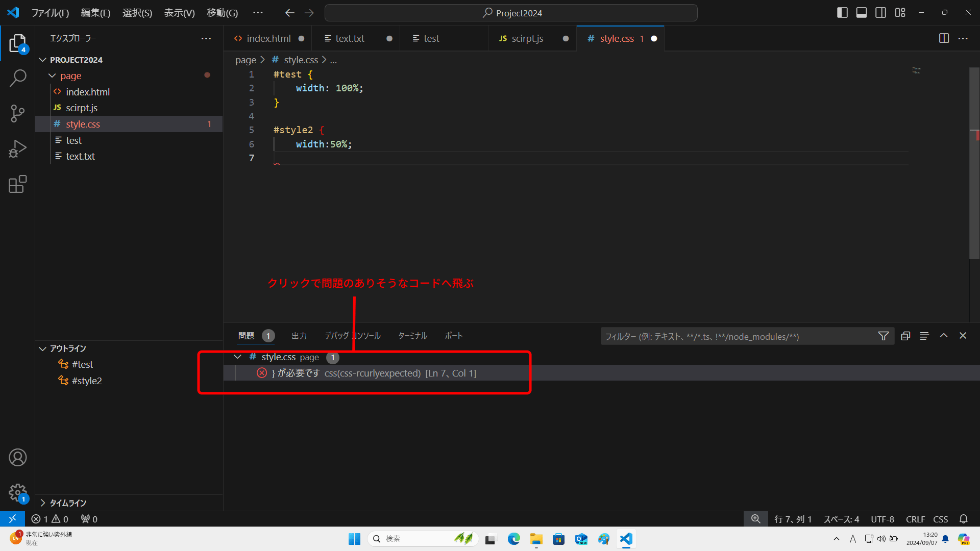Click the Project2024 command center search box
The height and width of the screenshot is (551, 980).
point(511,13)
